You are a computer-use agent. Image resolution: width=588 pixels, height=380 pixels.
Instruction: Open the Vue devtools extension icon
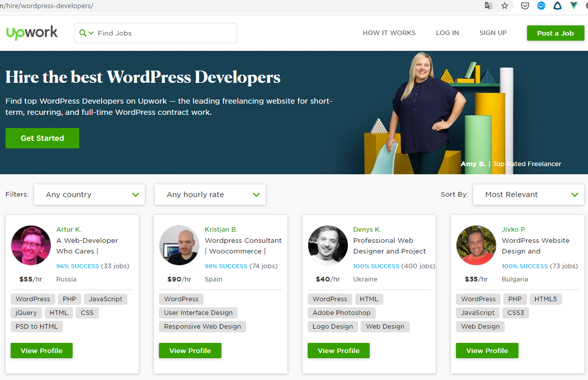[574, 6]
